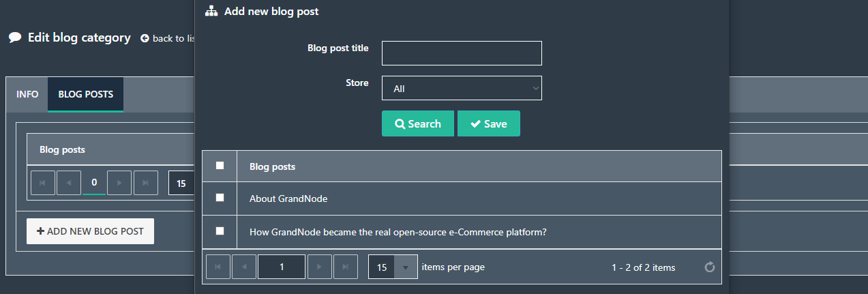Click the Save button

[489, 123]
